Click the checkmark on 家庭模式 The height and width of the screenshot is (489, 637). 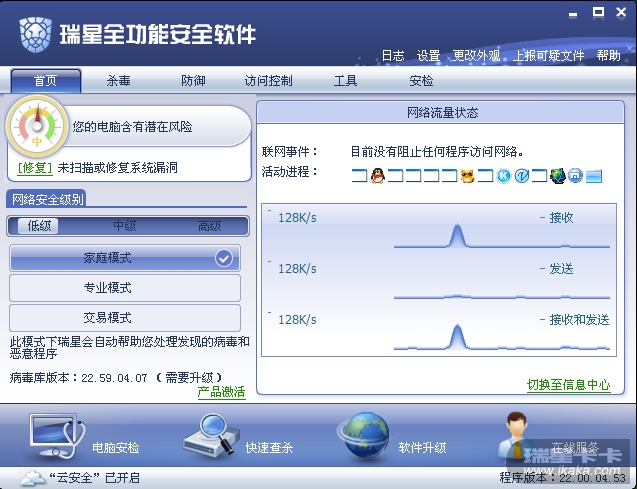(224, 258)
